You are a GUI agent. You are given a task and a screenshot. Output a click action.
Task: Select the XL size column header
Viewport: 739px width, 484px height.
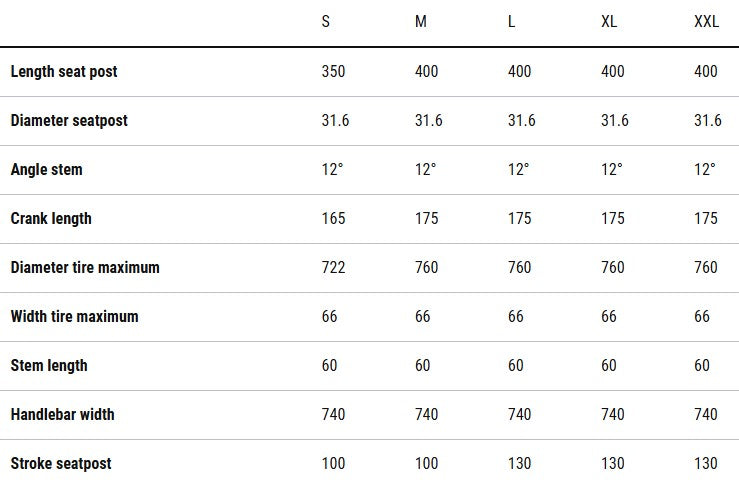coord(609,22)
